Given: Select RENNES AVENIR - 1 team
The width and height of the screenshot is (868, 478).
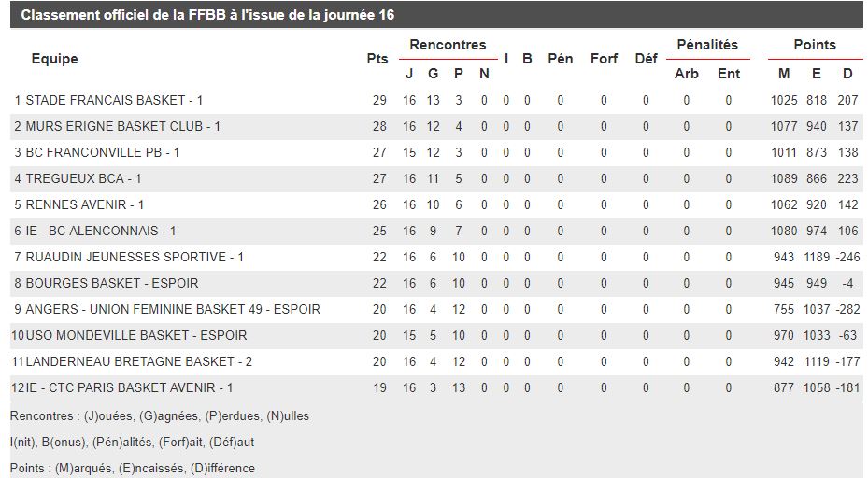Looking at the screenshot, I should coord(85,204).
